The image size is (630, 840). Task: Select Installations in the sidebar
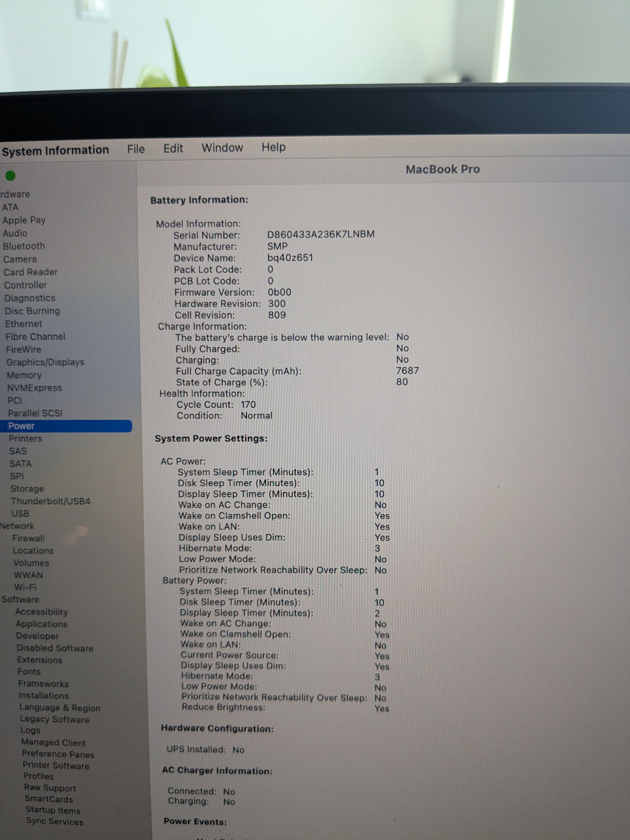click(x=44, y=696)
